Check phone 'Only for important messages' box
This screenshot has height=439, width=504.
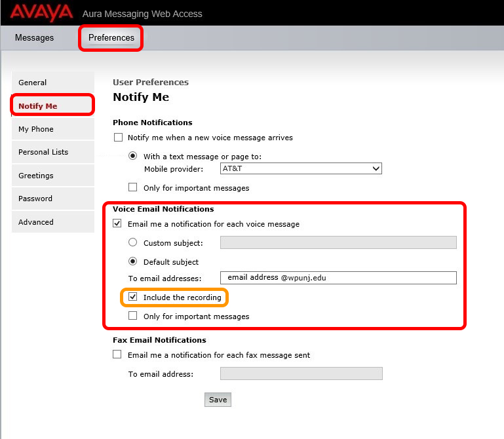133,188
